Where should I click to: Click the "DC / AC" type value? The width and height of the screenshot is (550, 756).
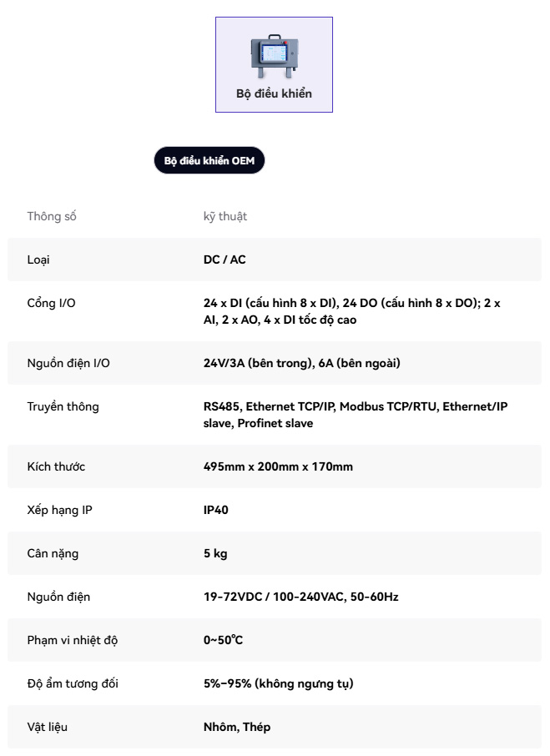[225, 260]
